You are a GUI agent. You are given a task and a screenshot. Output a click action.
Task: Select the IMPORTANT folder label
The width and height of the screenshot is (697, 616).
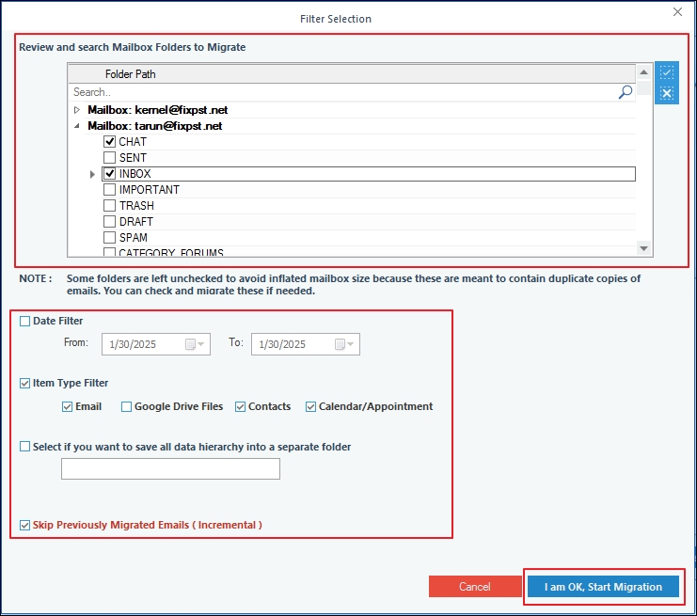click(x=150, y=190)
